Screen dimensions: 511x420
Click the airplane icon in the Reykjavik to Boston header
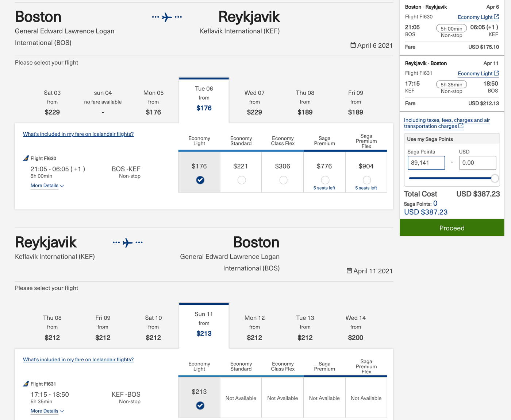(127, 242)
